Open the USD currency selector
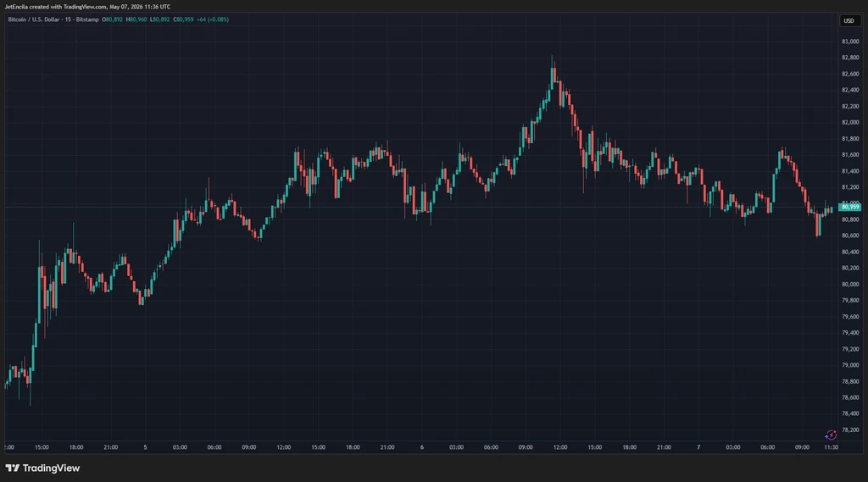 pos(849,20)
